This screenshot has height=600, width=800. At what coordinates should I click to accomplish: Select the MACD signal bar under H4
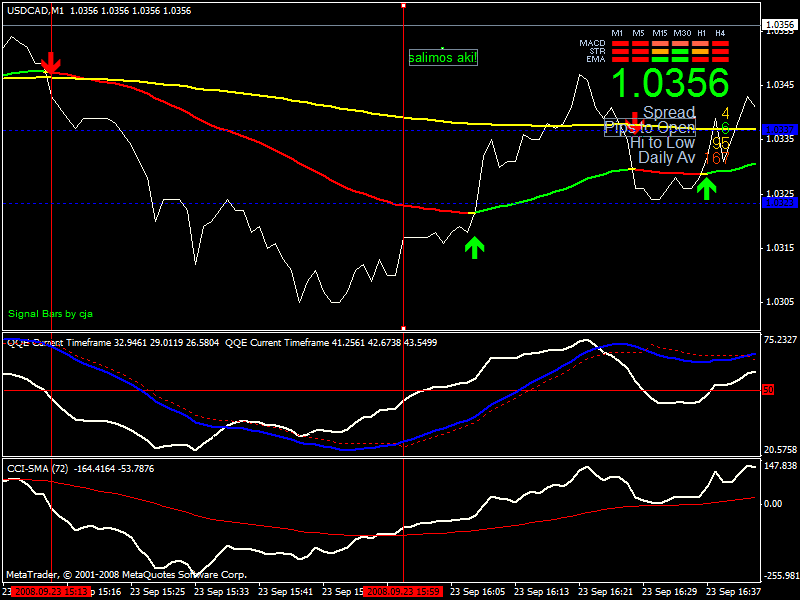720,44
